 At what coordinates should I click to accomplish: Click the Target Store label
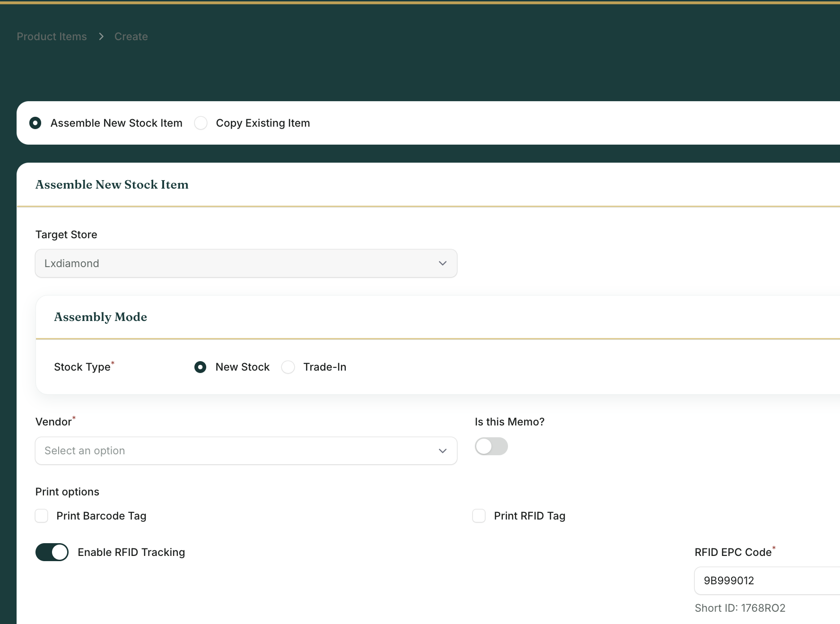(x=66, y=234)
